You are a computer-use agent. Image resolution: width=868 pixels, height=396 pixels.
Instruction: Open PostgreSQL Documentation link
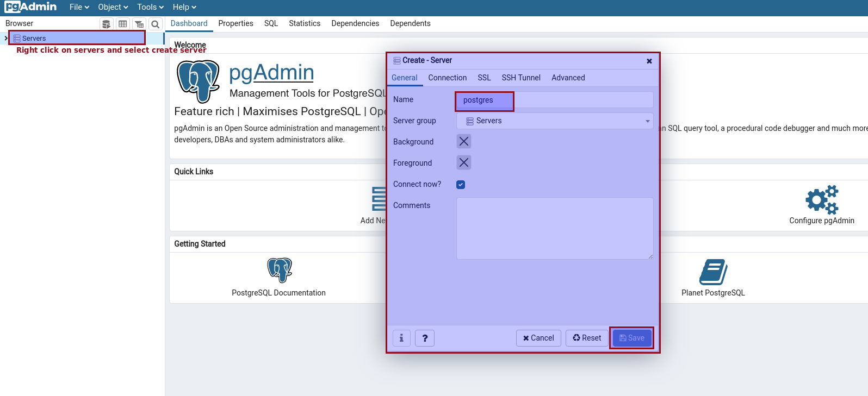click(x=278, y=293)
